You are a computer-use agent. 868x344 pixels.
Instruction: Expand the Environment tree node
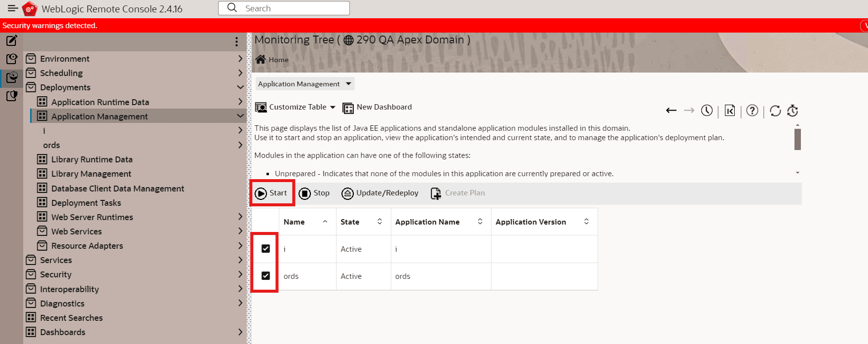pos(240,59)
